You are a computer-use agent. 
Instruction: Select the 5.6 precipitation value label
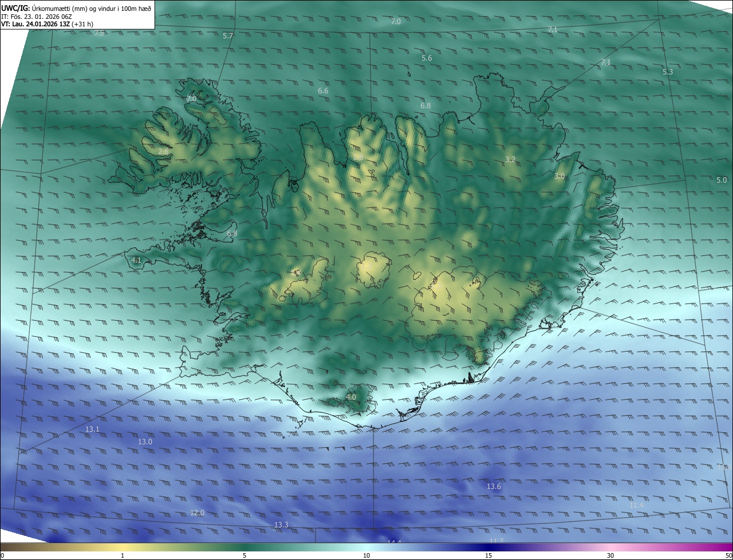tap(427, 58)
